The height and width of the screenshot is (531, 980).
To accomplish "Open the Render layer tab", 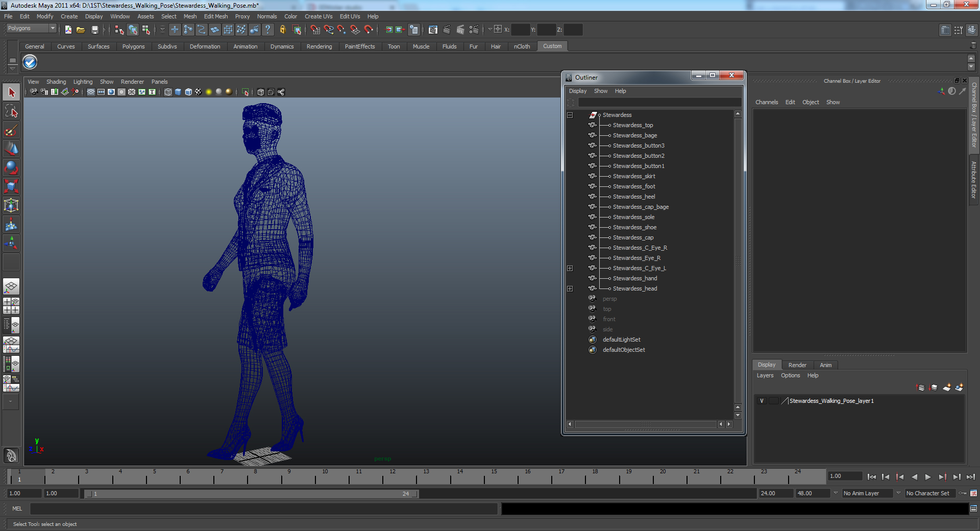I will tap(797, 365).
